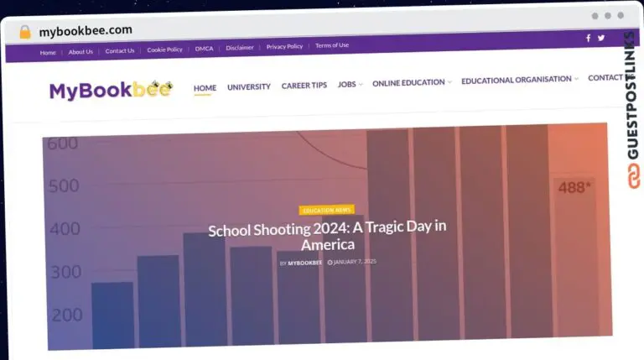Open the Contact menu item
The image size is (644, 360).
tap(605, 78)
